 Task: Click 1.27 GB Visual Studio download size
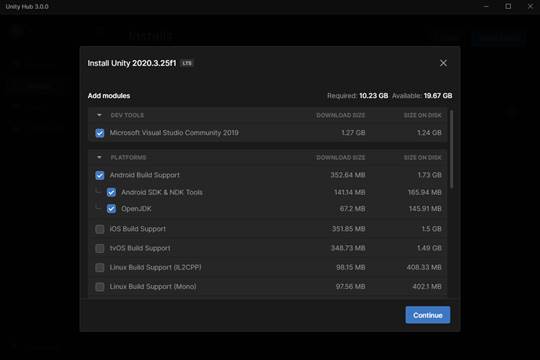353,133
